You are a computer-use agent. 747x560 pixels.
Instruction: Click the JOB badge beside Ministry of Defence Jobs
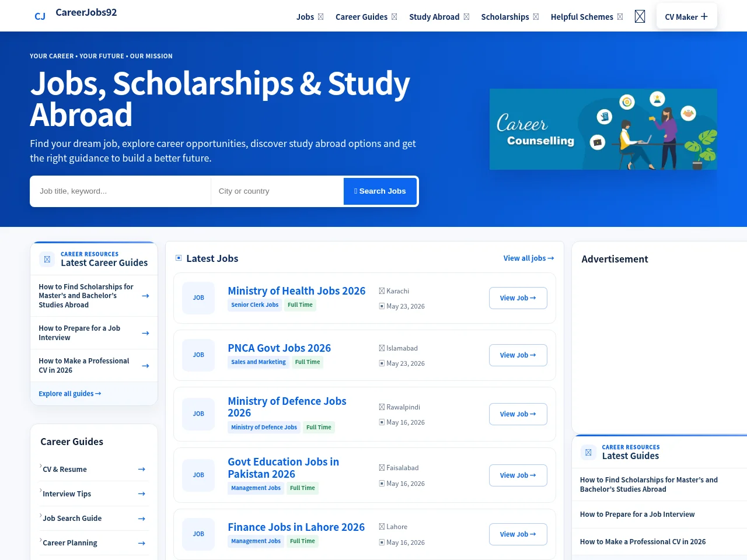click(x=198, y=414)
